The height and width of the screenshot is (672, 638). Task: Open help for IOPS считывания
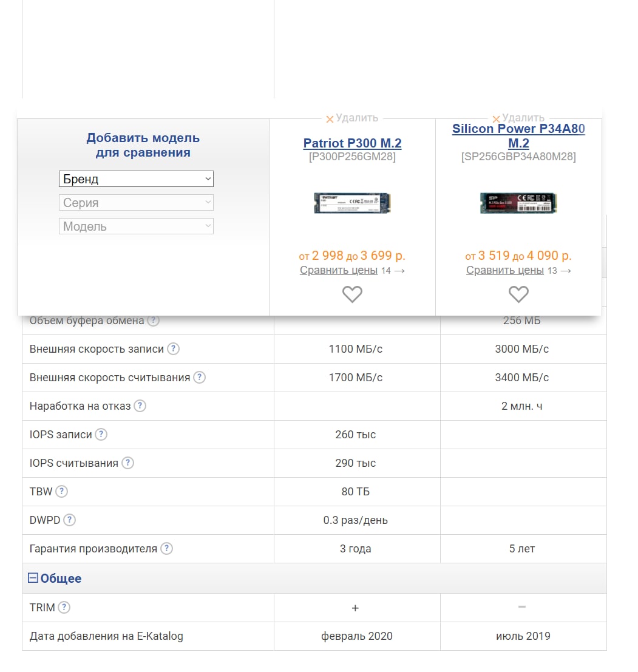pos(127,463)
